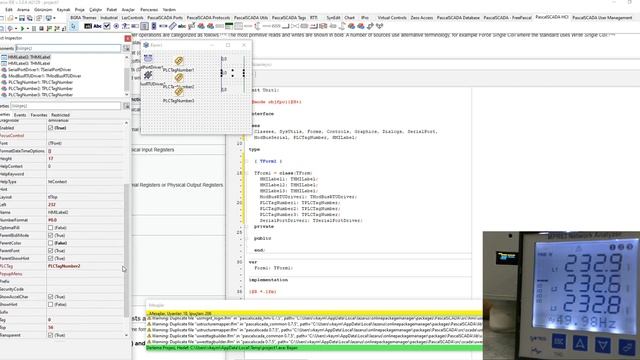This screenshot has height=360, width=640.
Task: Pick the dark edit-box component in palette
Action: pyautogui.click(x=88, y=26)
